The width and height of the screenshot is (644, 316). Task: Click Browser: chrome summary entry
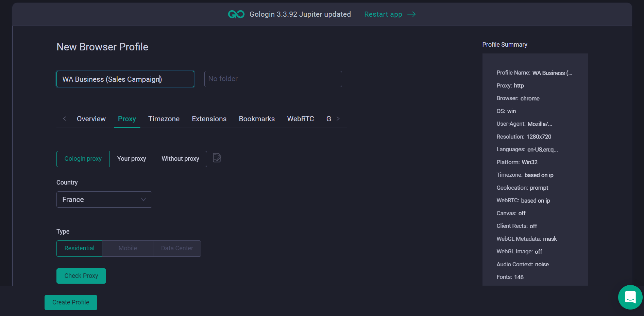(518, 98)
